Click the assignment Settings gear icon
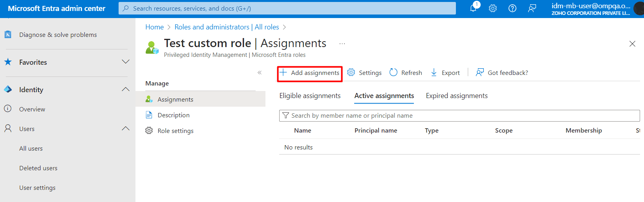The image size is (644, 202). [x=351, y=73]
